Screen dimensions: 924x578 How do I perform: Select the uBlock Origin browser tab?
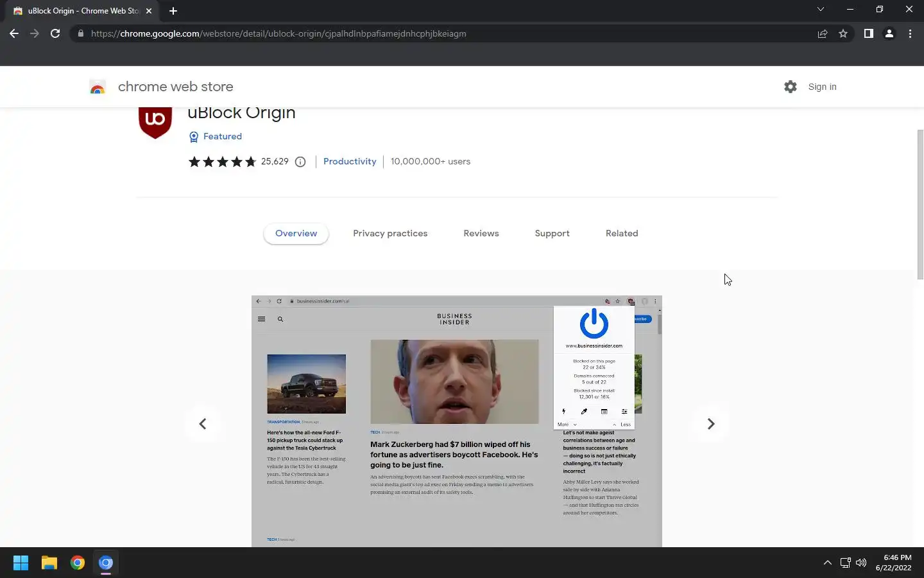pos(82,11)
